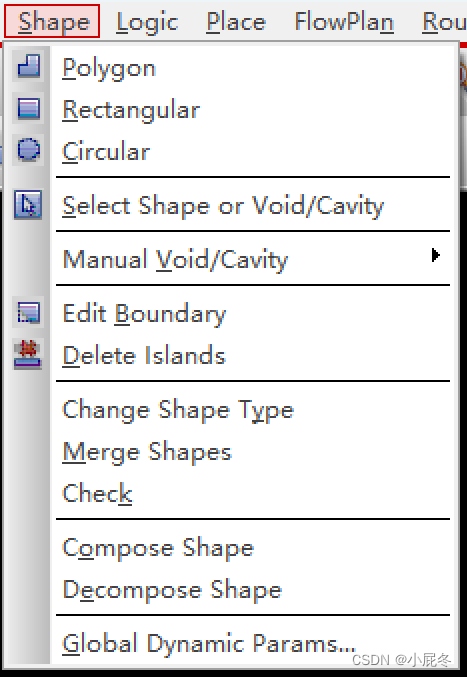Choose Change Shape Type entry
The image size is (467, 677).
pos(178,410)
